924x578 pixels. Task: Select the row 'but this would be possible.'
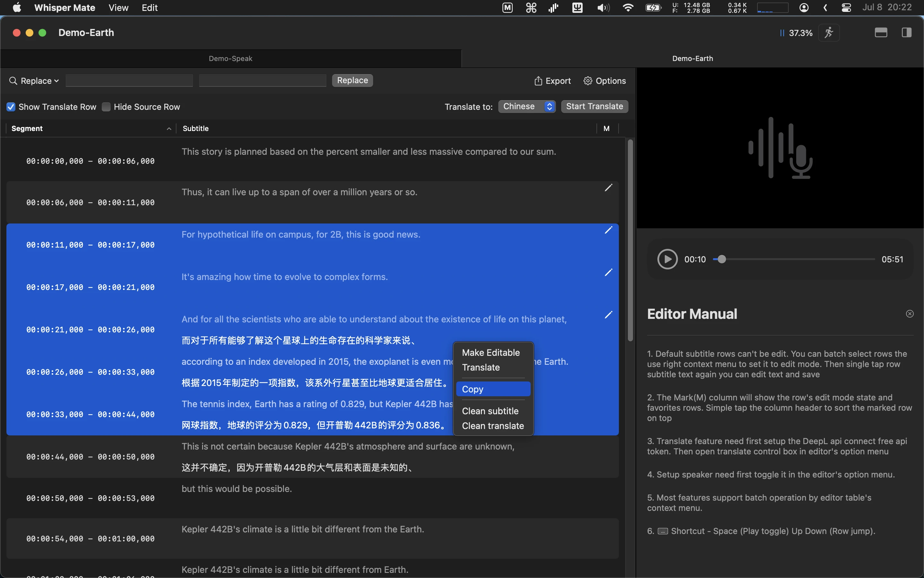tap(312, 498)
